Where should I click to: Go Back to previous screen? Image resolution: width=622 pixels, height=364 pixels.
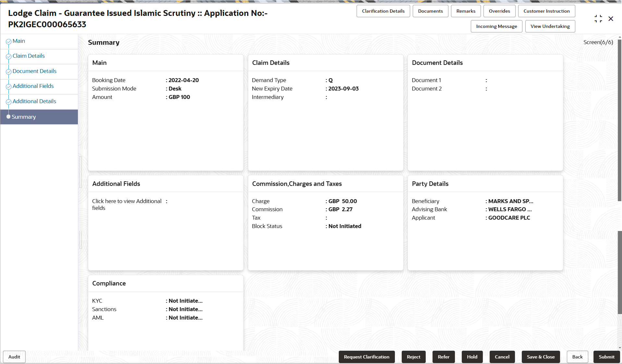click(x=577, y=357)
